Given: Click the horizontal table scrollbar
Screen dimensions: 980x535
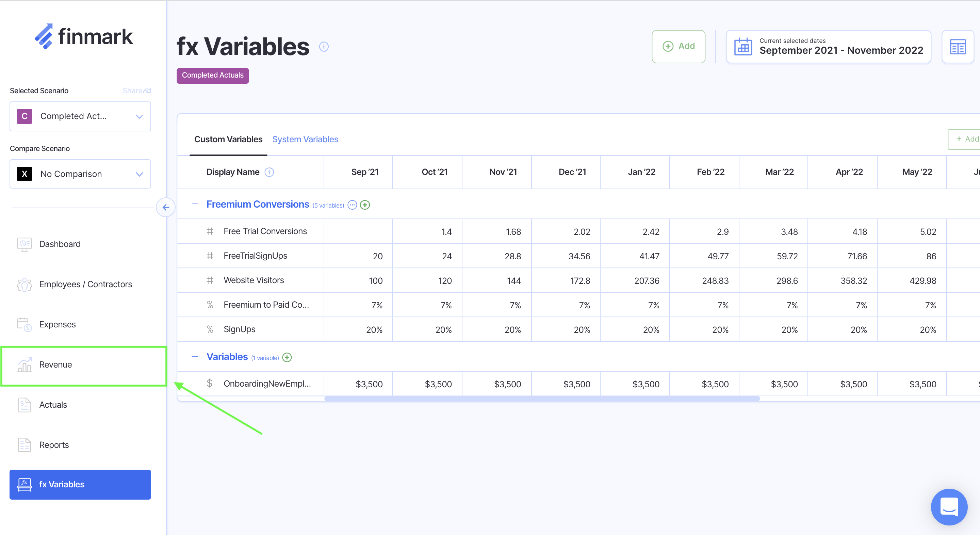Looking at the screenshot, I should coord(542,399).
